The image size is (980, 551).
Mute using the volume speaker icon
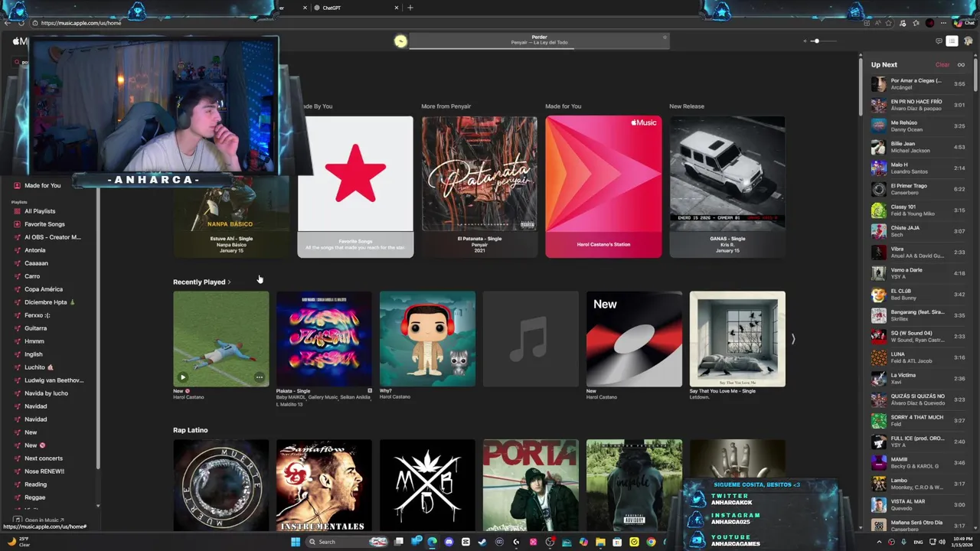pyautogui.click(x=805, y=41)
